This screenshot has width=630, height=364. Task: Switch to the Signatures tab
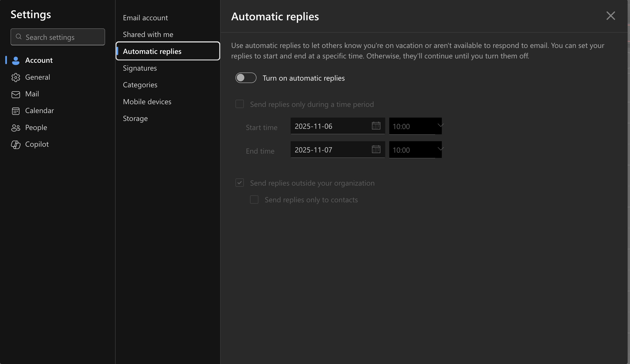click(x=140, y=68)
